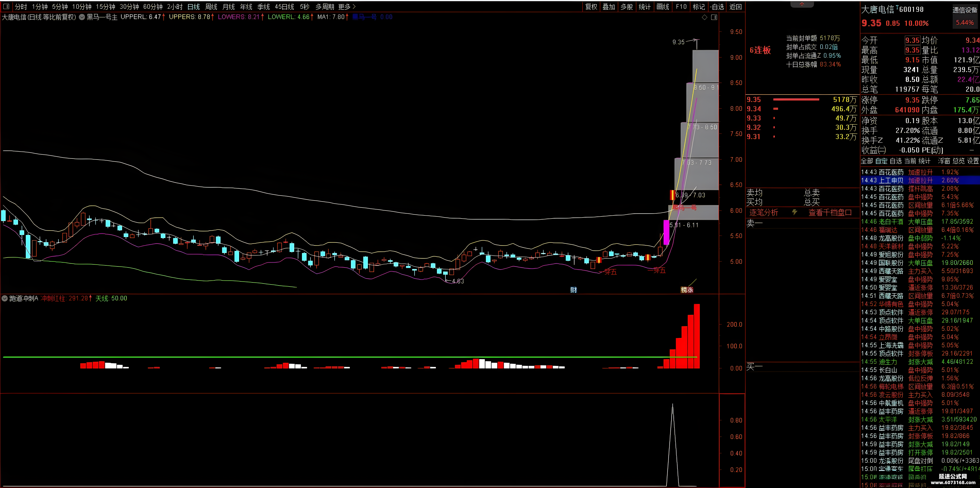
Task: Switch to 周线 weekly period tab
Action: (x=211, y=6)
